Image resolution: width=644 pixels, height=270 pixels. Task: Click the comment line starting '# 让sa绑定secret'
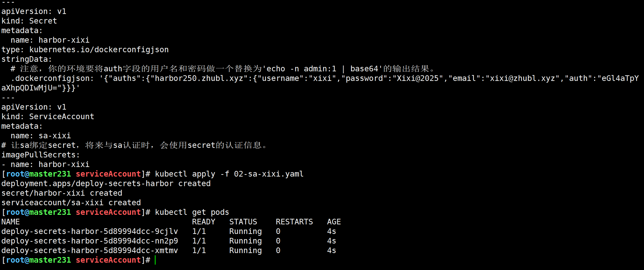(135, 145)
